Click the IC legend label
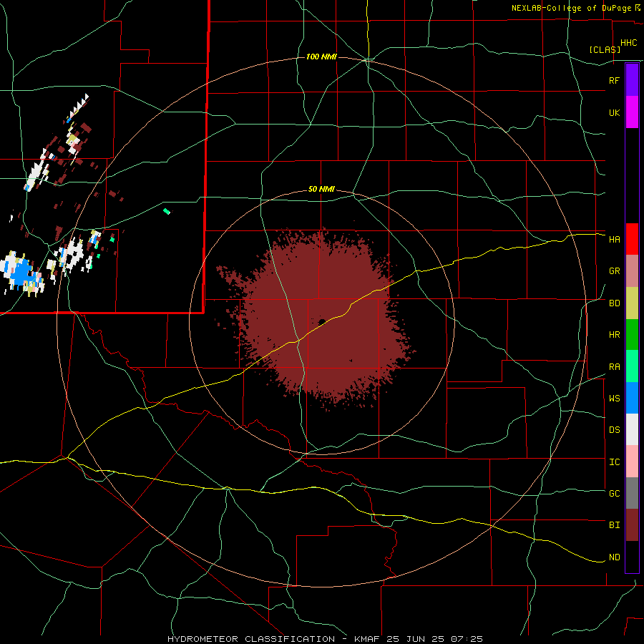The image size is (644, 644). click(x=614, y=462)
